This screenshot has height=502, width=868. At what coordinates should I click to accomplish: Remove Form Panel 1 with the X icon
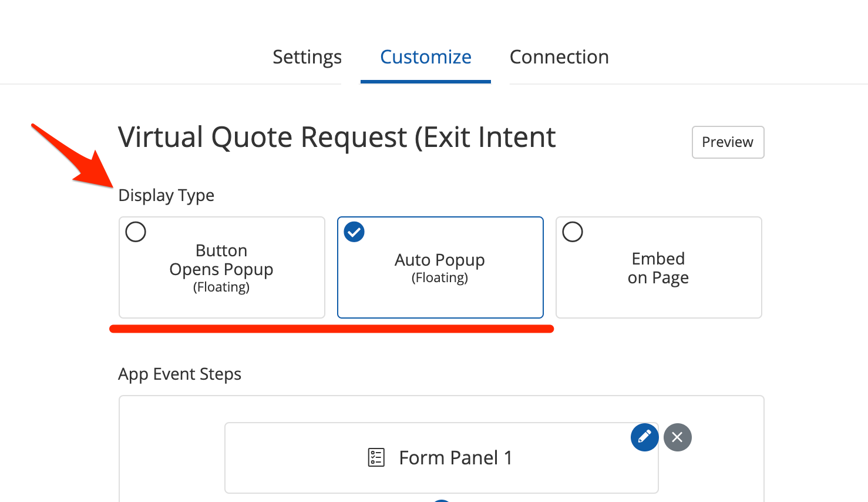click(x=677, y=437)
